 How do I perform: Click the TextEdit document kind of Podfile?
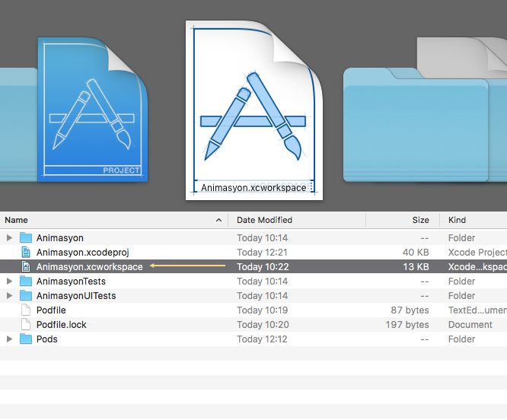[x=477, y=310]
